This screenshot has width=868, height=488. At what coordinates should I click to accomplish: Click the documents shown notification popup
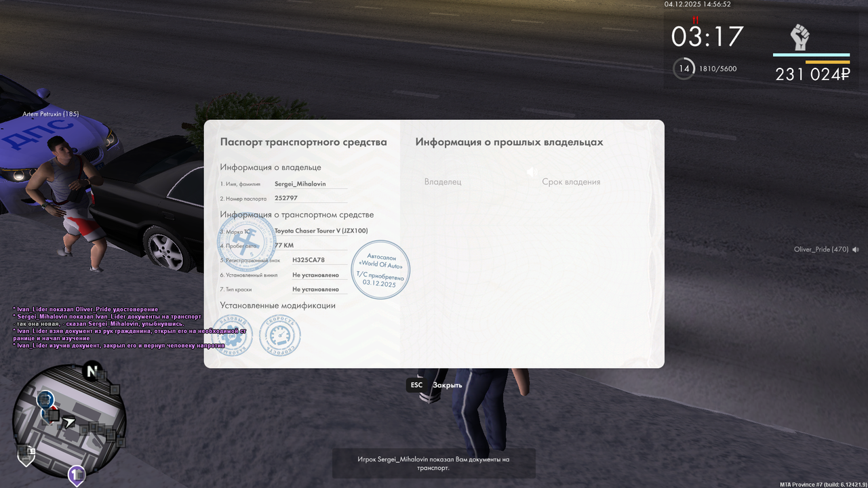pyautogui.click(x=433, y=464)
